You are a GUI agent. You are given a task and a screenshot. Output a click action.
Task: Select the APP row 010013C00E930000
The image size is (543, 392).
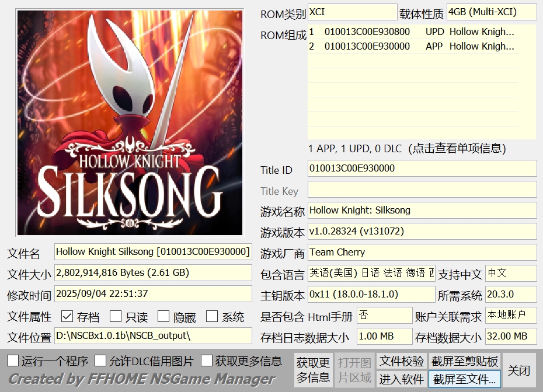click(x=413, y=46)
